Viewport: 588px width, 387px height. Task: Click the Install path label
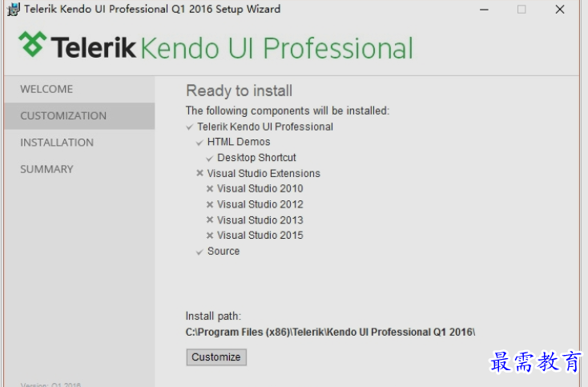pos(213,316)
